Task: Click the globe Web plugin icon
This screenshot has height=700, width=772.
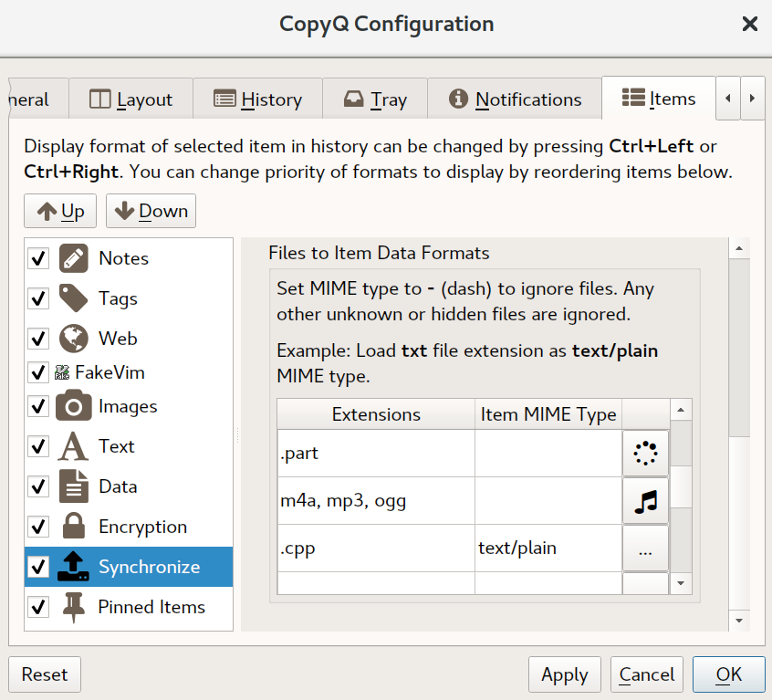Action: click(x=74, y=339)
